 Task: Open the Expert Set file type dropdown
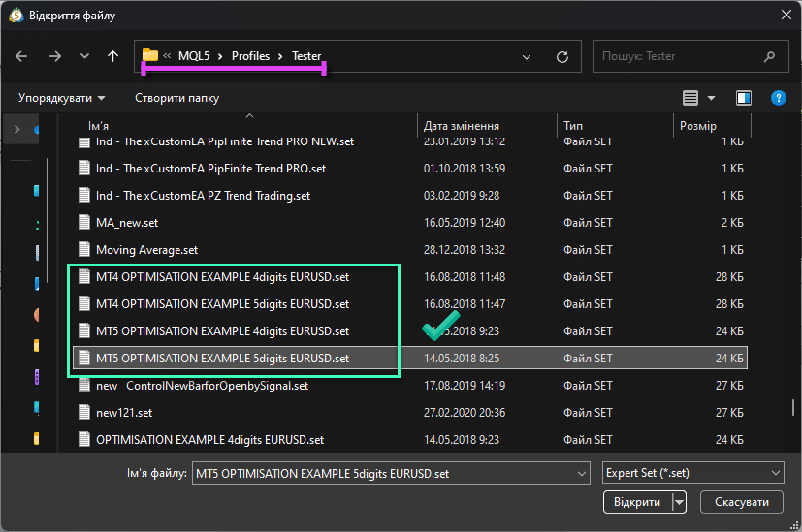(x=691, y=473)
